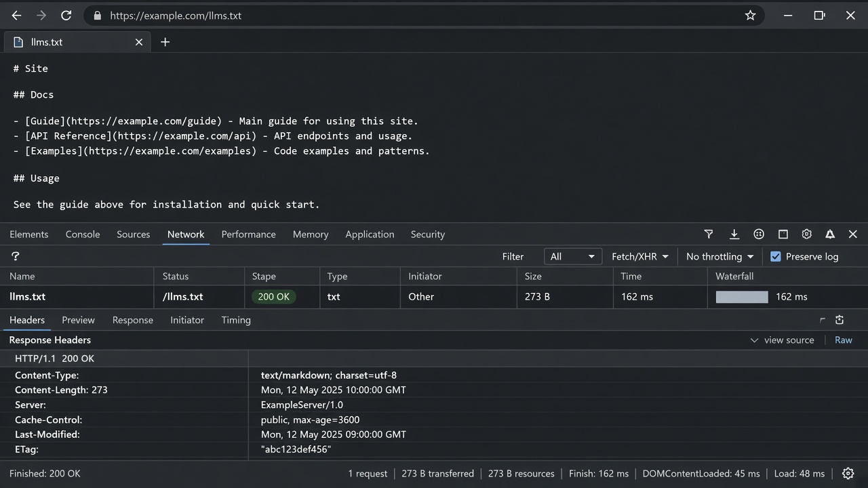868x488 pixels.
Task: Open the Initiator request detail tab
Action: coord(187,320)
